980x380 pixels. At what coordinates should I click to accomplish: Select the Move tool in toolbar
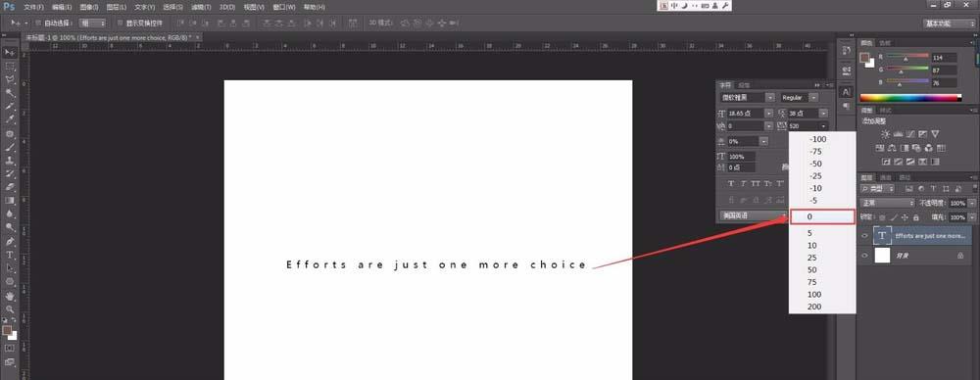tap(10, 52)
